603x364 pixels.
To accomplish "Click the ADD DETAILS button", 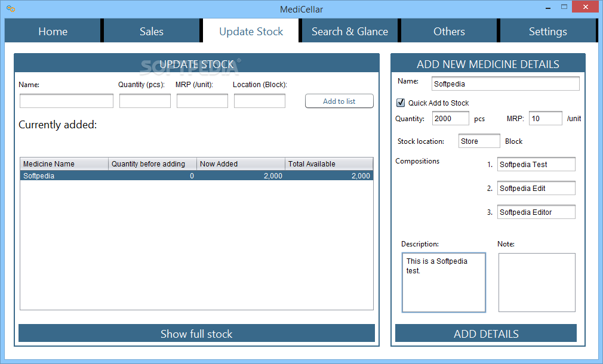I will tap(486, 333).
